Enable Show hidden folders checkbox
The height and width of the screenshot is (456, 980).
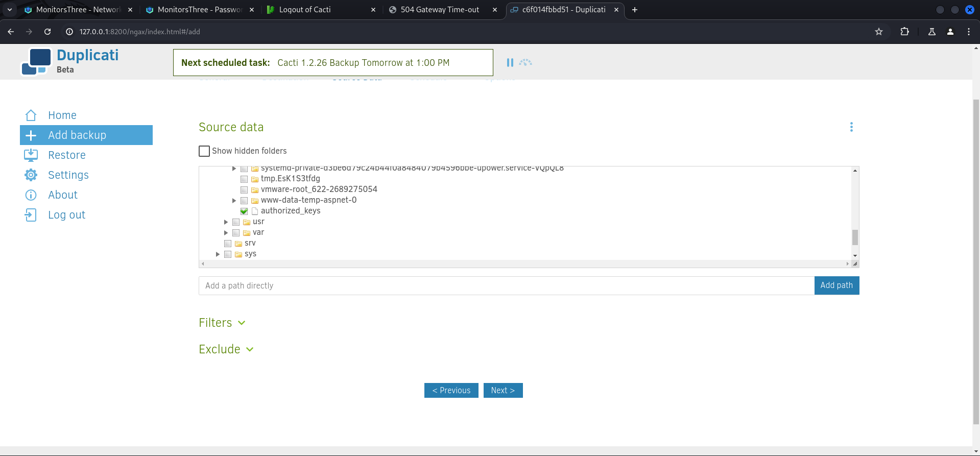204,151
